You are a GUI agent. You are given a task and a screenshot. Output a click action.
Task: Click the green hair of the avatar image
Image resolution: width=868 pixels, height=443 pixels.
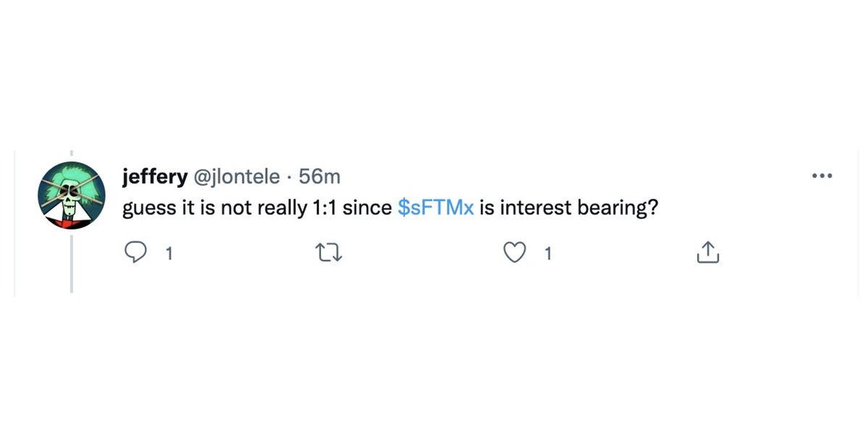click(x=72, y=174)
